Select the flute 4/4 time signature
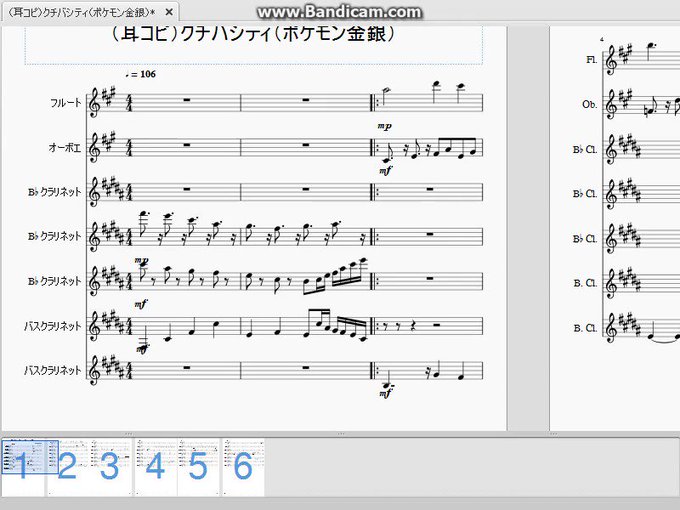 point(129,103)
